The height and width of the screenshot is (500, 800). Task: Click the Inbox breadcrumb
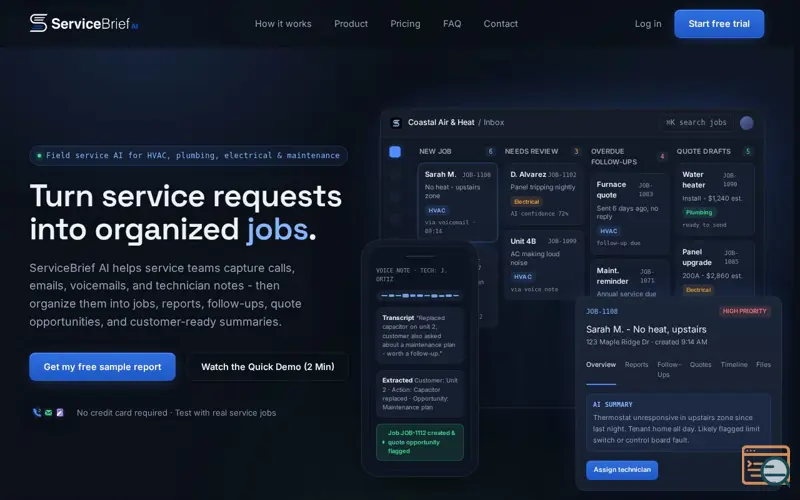click(494, 122)
